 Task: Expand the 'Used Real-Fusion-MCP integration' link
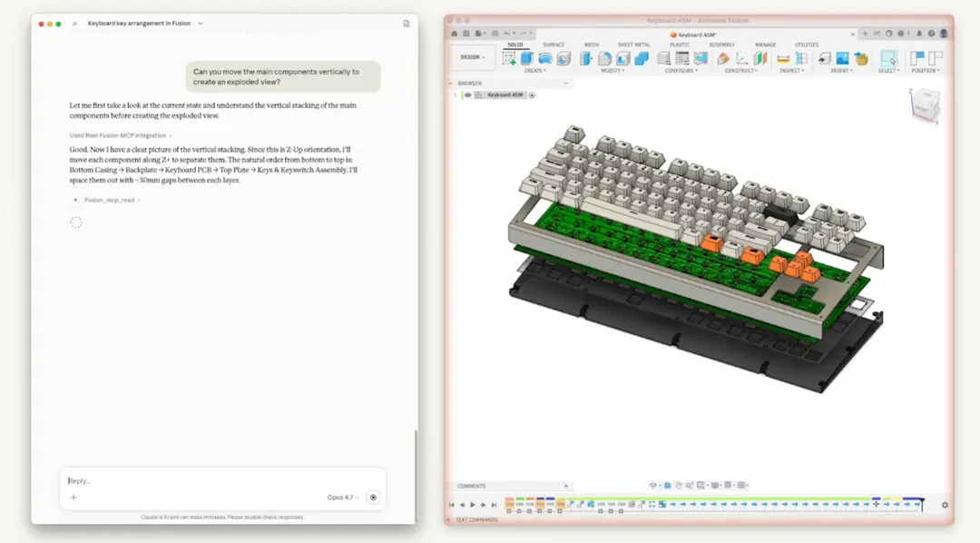pos(121,135)
